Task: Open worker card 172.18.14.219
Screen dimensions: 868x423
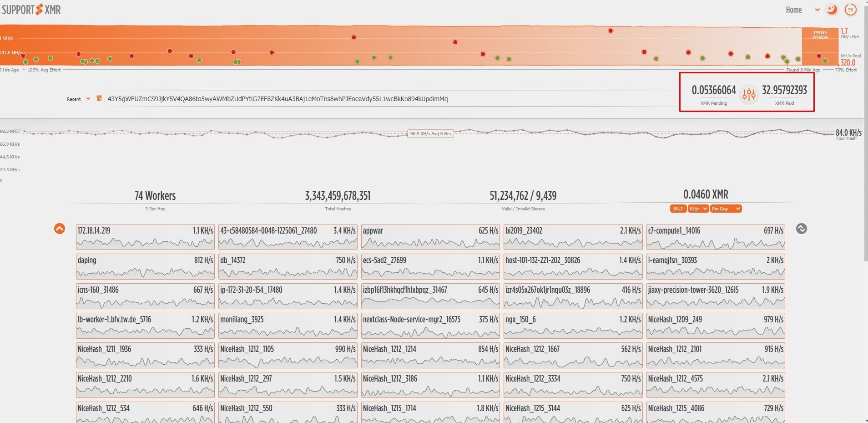Action: coord(145,236)
